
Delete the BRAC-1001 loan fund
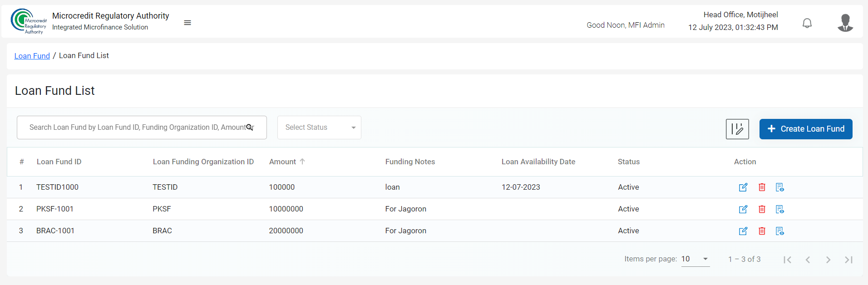pos(762,231)
